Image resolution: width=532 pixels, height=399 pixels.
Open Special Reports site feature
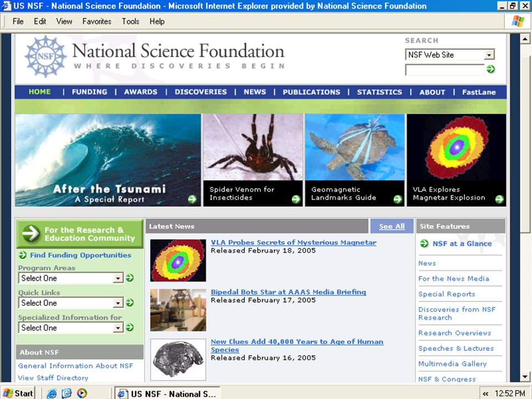tap(447, 294)
